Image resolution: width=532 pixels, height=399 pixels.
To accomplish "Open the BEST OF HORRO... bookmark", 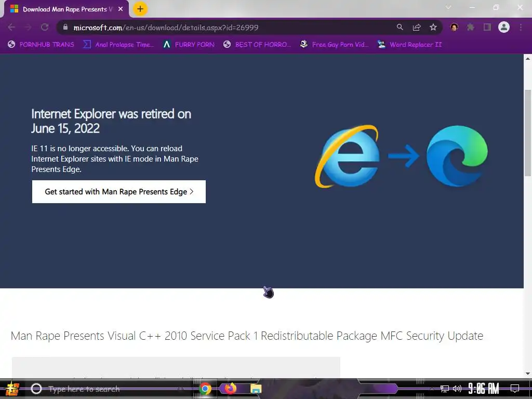I will click(257, 45).
